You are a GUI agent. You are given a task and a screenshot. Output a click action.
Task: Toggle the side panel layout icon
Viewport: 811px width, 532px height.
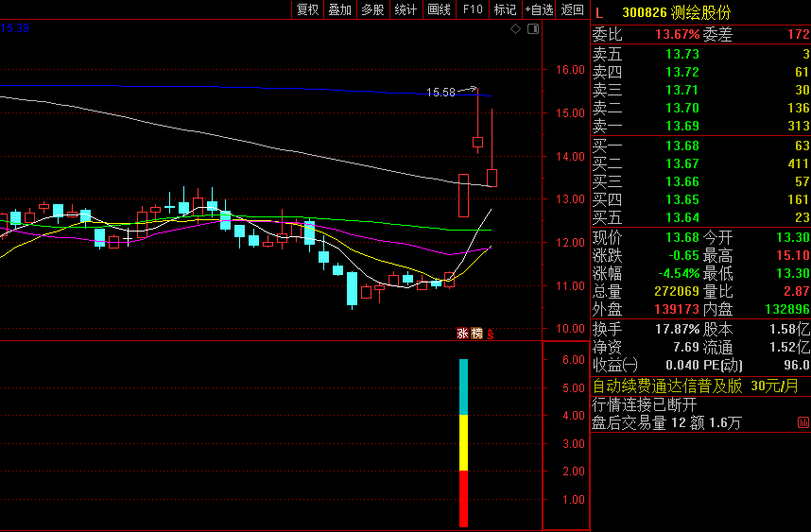click(533, 29)
